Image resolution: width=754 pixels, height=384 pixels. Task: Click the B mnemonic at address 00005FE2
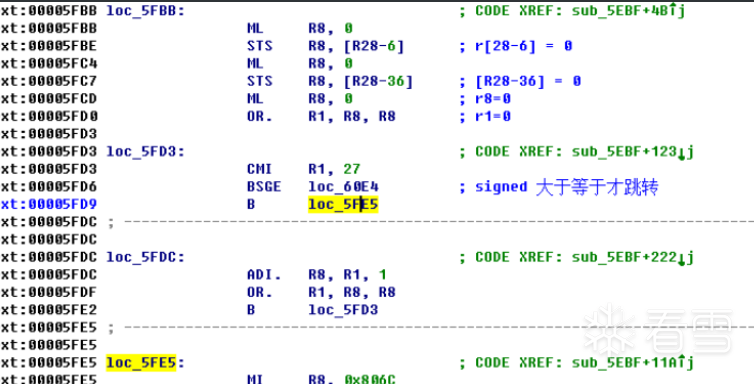tap(251, 310)
